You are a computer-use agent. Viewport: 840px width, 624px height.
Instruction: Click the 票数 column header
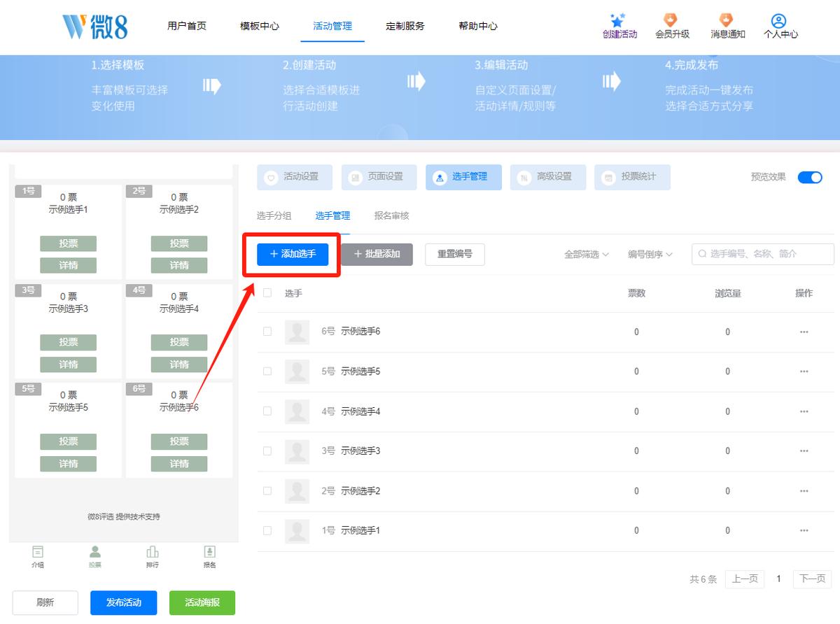tap(636, 293)
